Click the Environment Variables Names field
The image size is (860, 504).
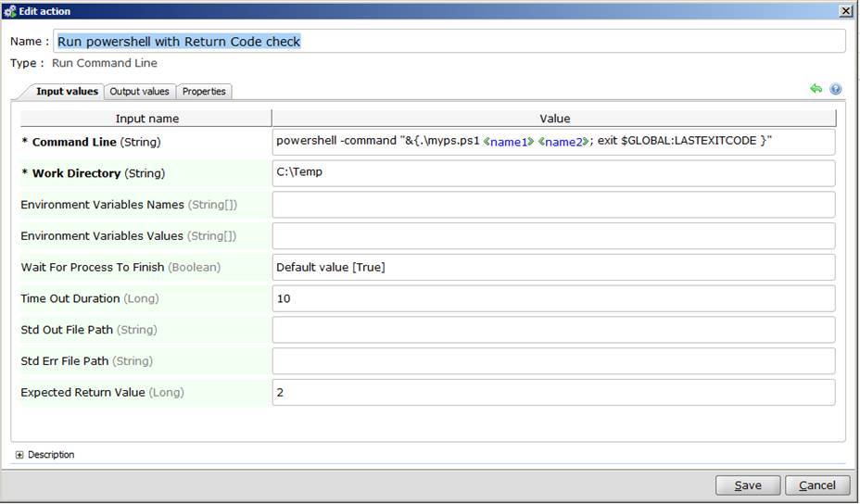[x=553, y=205]
